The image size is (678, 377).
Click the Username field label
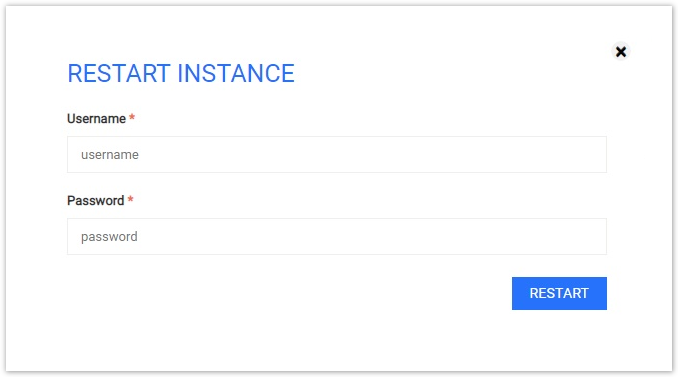[x=96, y=118]
